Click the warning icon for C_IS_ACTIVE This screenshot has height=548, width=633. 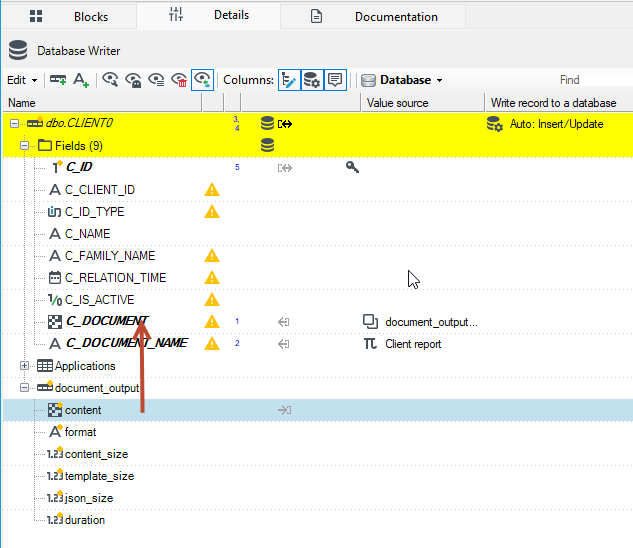tap(212, 300)
